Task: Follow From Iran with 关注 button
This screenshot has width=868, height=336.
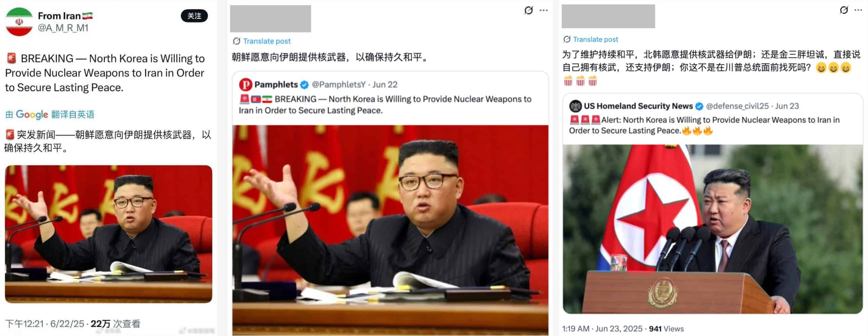Action: [194, 16]
